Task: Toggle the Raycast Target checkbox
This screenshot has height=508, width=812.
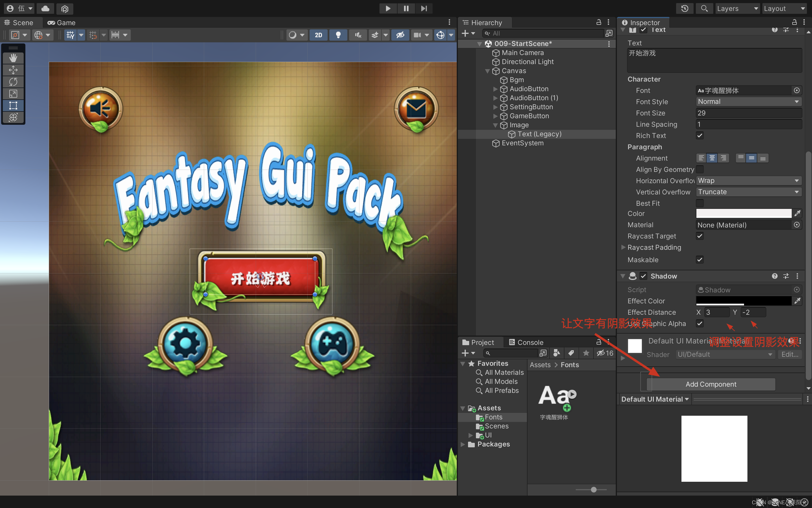Action: tap(700, 236)
